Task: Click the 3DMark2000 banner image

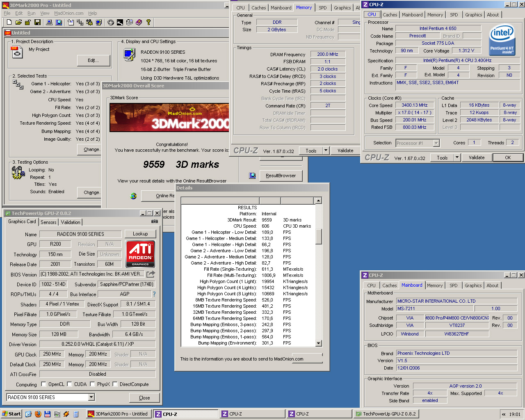Action: (x=169, y=117)
